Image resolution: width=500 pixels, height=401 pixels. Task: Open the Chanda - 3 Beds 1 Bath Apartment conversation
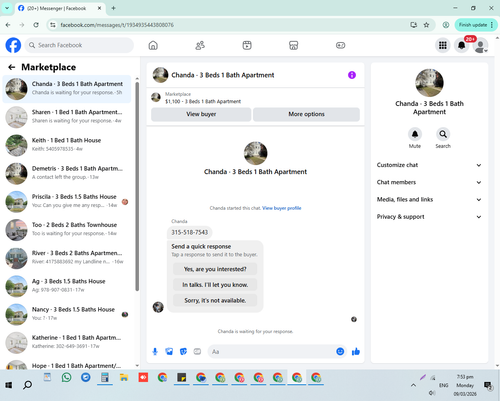click(67, 89)
